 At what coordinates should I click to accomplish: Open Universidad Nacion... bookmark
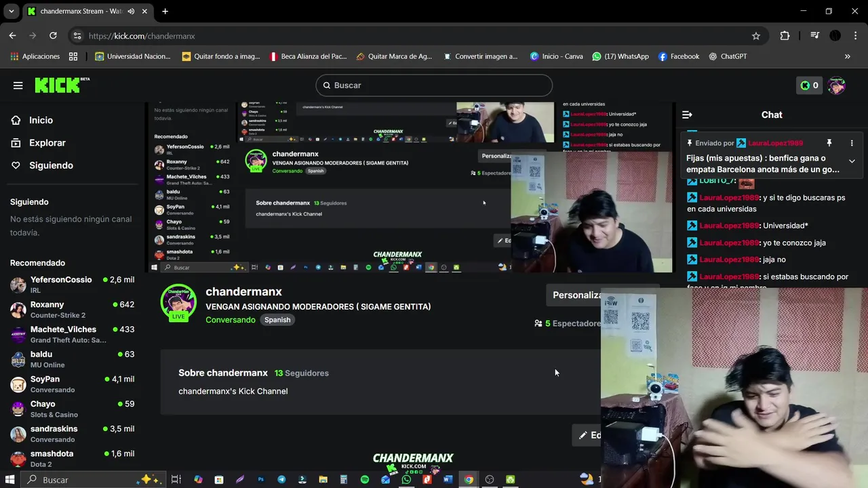[x=133, y=56]
